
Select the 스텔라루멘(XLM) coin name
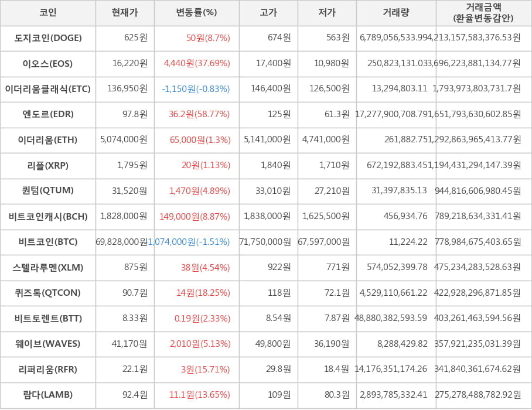coord(48,268)
